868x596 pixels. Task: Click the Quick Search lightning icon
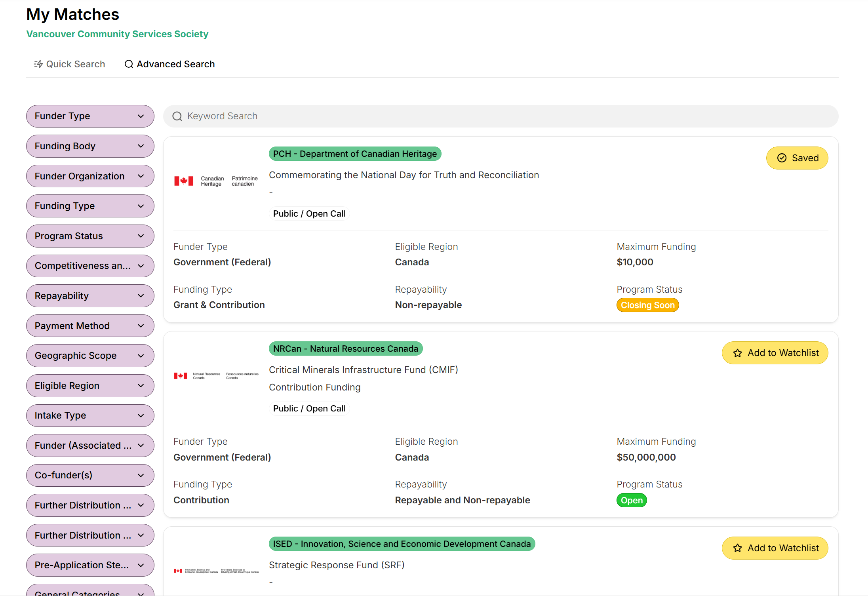pyautogui.click(x=38, y=64)
